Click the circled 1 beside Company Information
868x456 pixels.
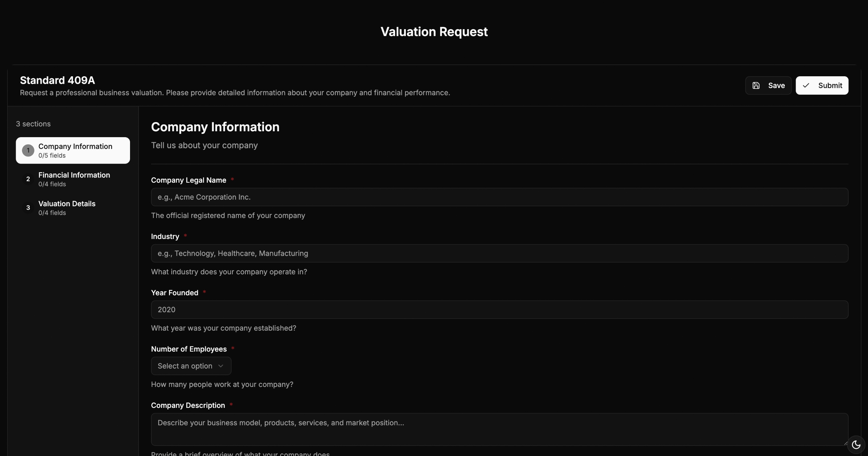click(28, 150)
